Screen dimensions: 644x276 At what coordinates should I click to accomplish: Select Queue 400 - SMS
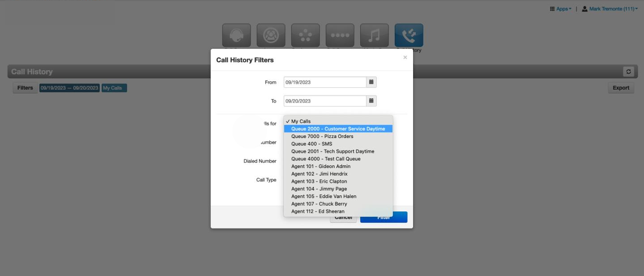pos(338,144)
